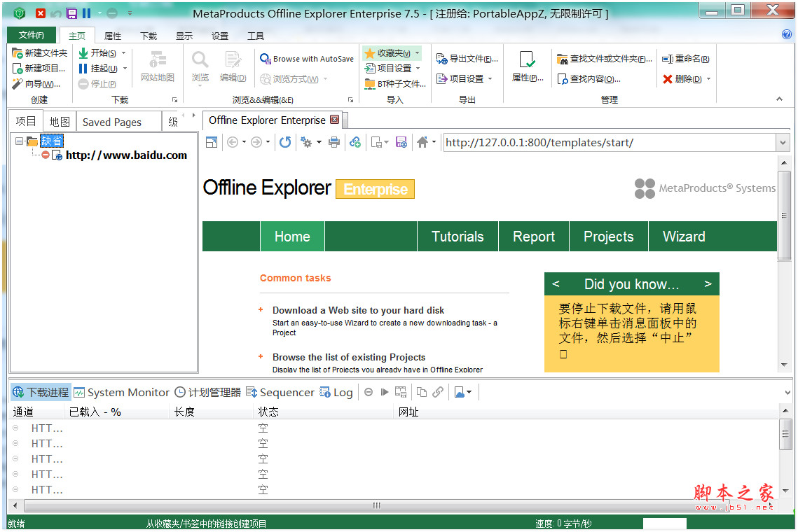Click the chain link icon in bottom toolbar
Viewport: 798px width, 532px height.
point(438,392)
